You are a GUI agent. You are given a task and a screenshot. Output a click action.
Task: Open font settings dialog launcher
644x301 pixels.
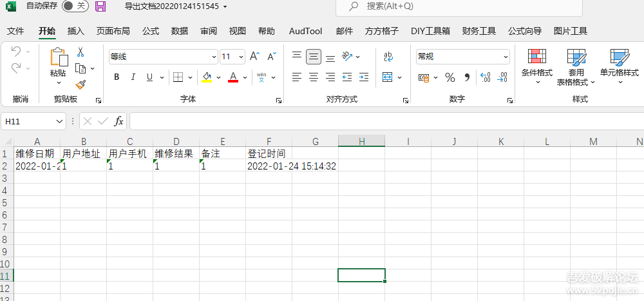279,101
